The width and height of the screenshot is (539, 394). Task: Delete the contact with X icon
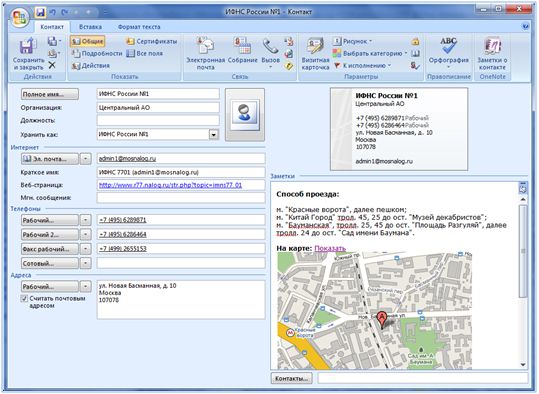tap(52, 65)
